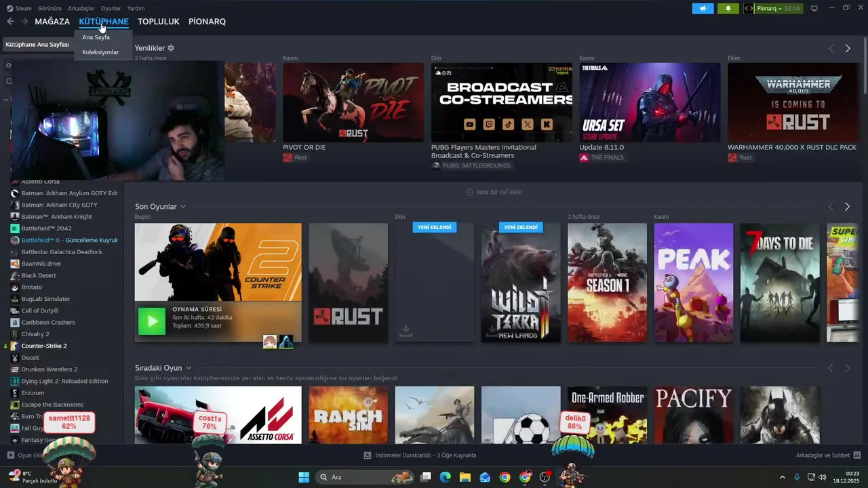The image size is (868, 488).
Task: Go forward with the right arrow
Action: pyautogui.click(x=24, y=22)
